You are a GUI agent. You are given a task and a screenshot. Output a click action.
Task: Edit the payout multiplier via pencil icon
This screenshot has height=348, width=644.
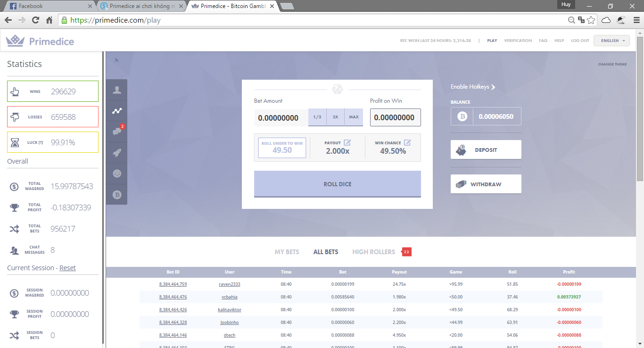click(347, 142)
